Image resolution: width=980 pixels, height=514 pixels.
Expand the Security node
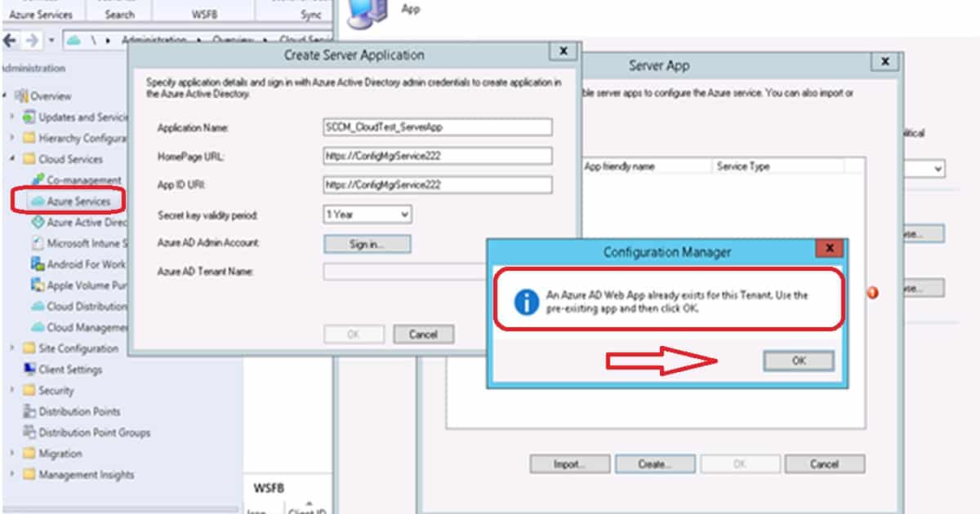12,391
